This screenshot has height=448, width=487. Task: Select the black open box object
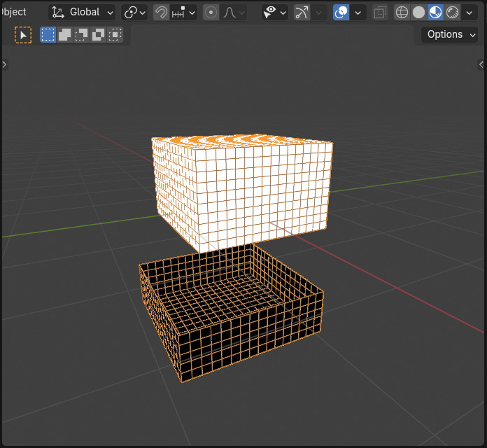(232, 314)
